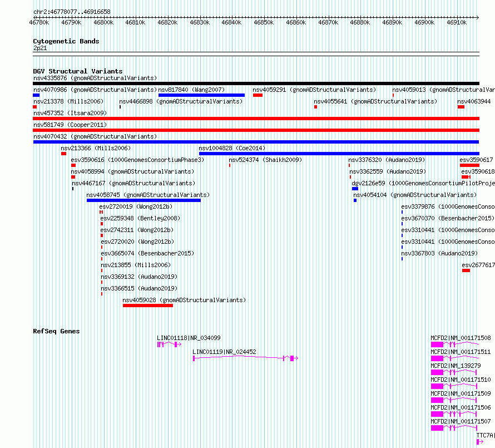Open the nsv4058994 variant label
The image size is (495, 448).
click(x=132, y=171)
